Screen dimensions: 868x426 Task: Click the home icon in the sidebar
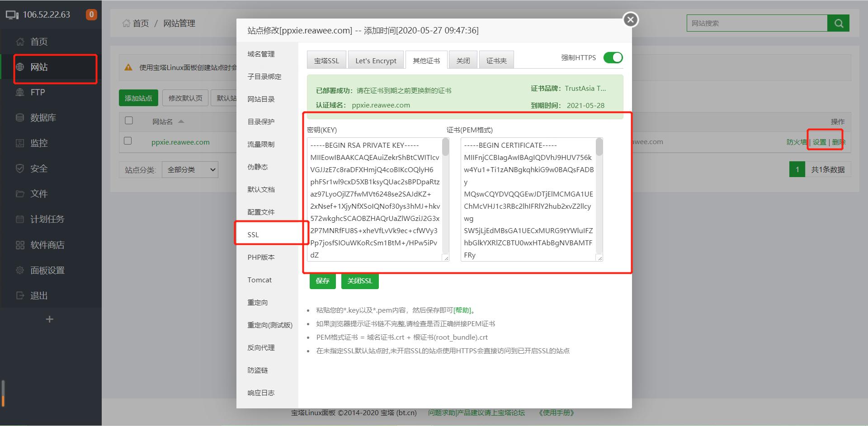20,42
